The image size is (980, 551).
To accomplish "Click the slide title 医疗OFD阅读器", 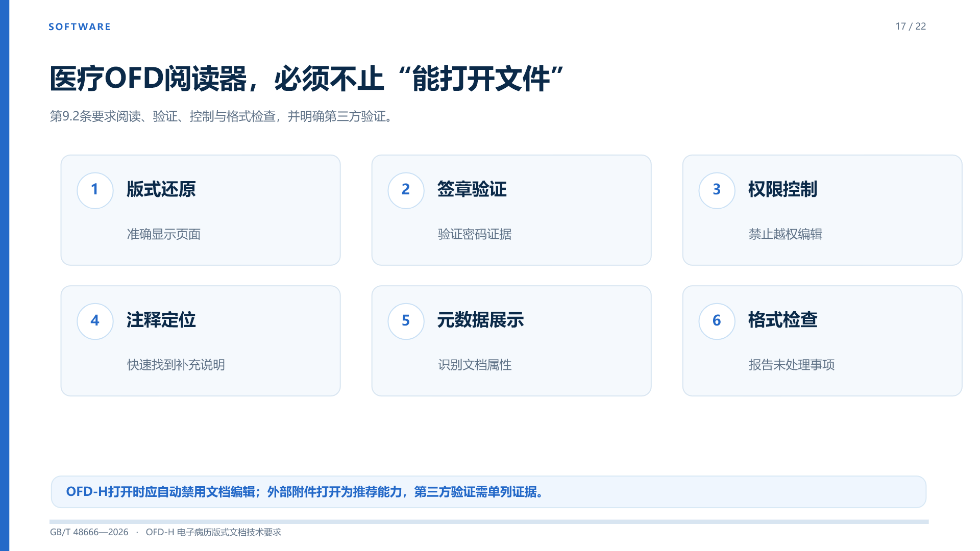I will [x=307, y=79].
